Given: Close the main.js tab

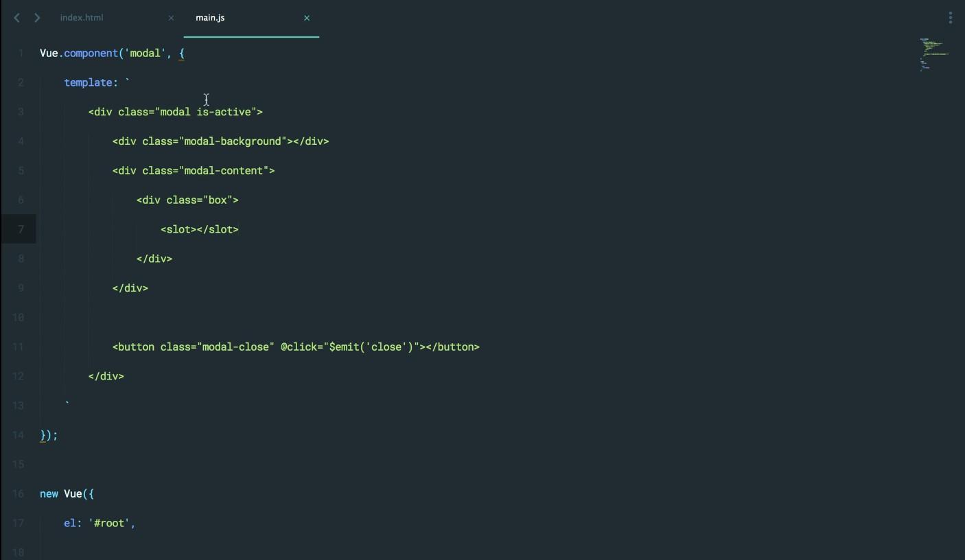Looking at the screenshot, I should pos(307,18).
